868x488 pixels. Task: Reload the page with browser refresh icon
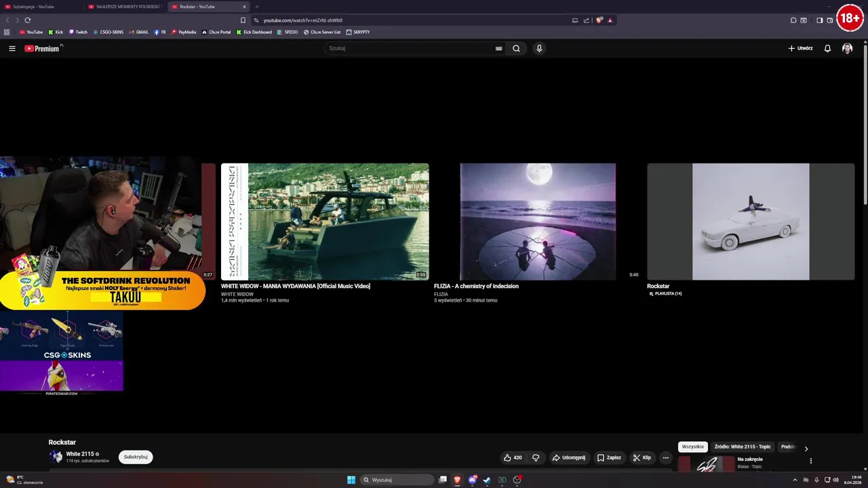tap(28, 20)
